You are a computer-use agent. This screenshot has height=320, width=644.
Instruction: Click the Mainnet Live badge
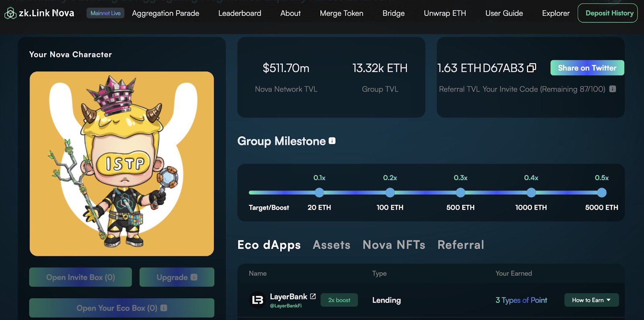105,13
